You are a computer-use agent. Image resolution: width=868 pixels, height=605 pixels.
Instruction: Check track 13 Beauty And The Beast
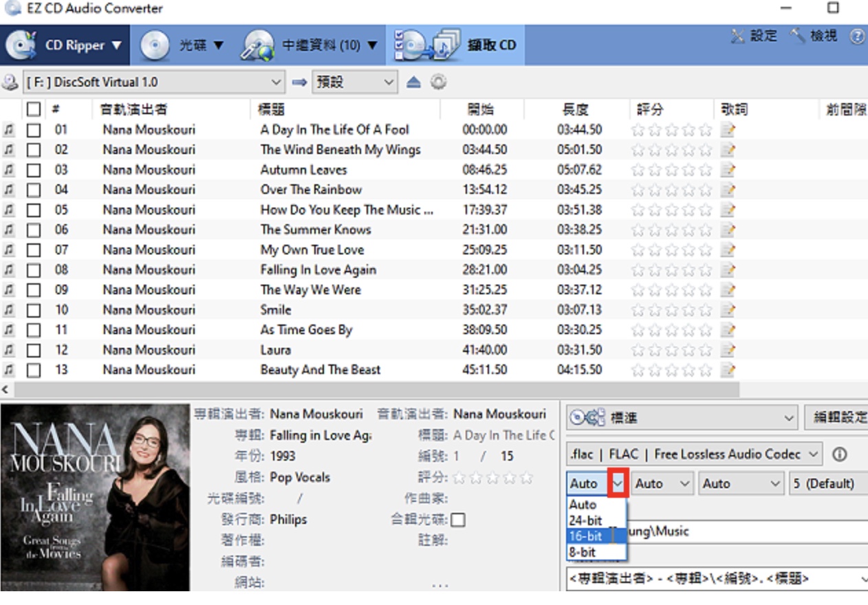tap(34, 370)
